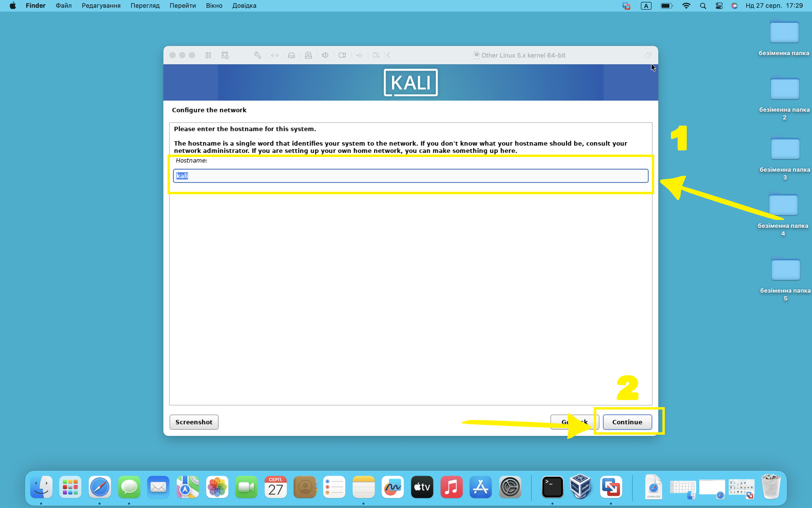Open Photos from the Dock

[x=217, y=487]
